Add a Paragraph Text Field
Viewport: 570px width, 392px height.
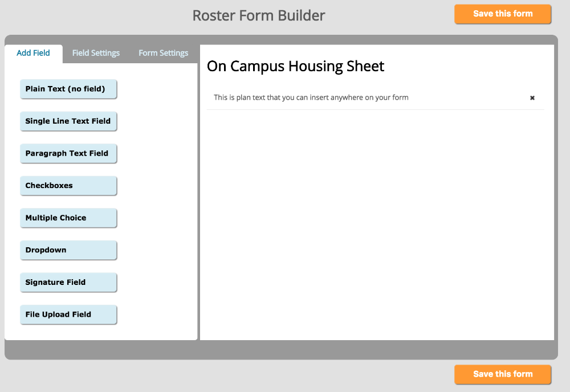(68, 153)
